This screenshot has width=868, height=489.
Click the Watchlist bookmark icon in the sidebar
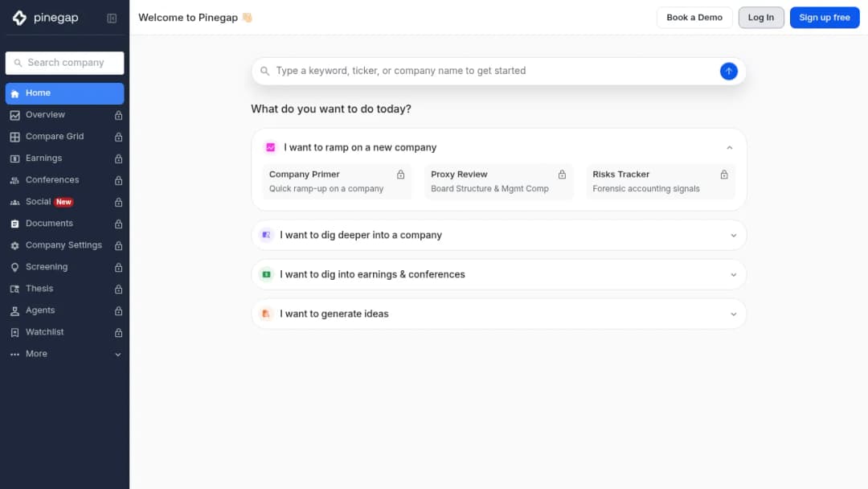click(x=15, y=332)
